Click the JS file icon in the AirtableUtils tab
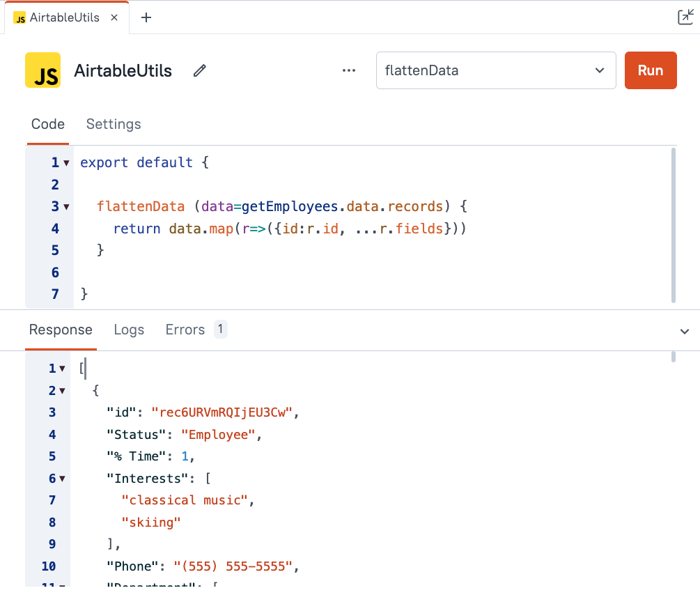The width and height of the screenshot is (700, 595). 20,17
